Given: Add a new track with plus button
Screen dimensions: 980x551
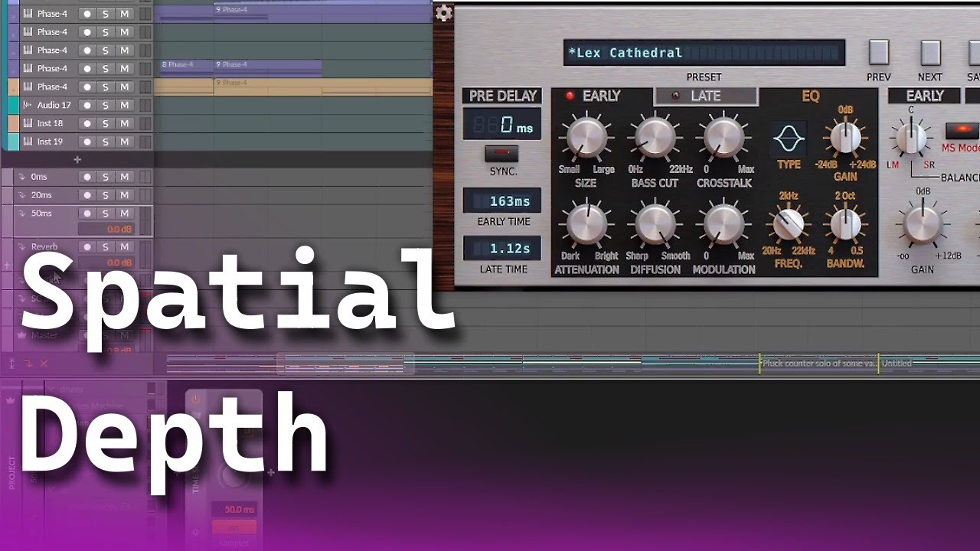Looking at the screenshot, I should coord(77,159).
